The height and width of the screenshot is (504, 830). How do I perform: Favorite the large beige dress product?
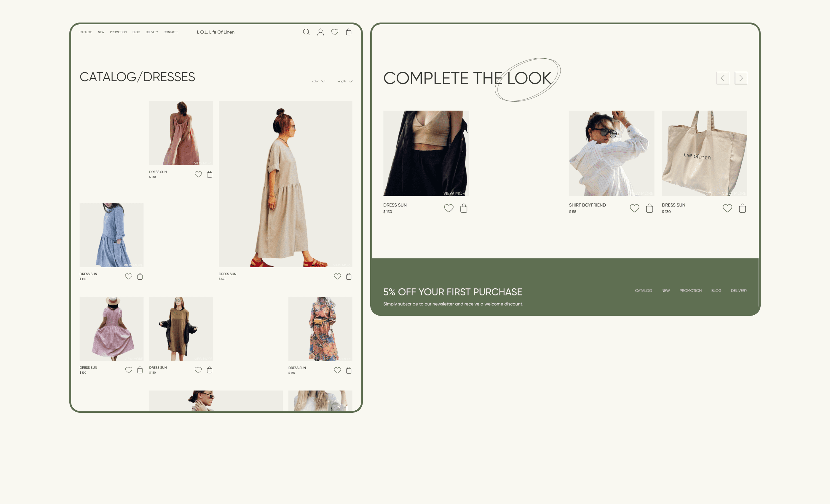(x=337, y=276)
